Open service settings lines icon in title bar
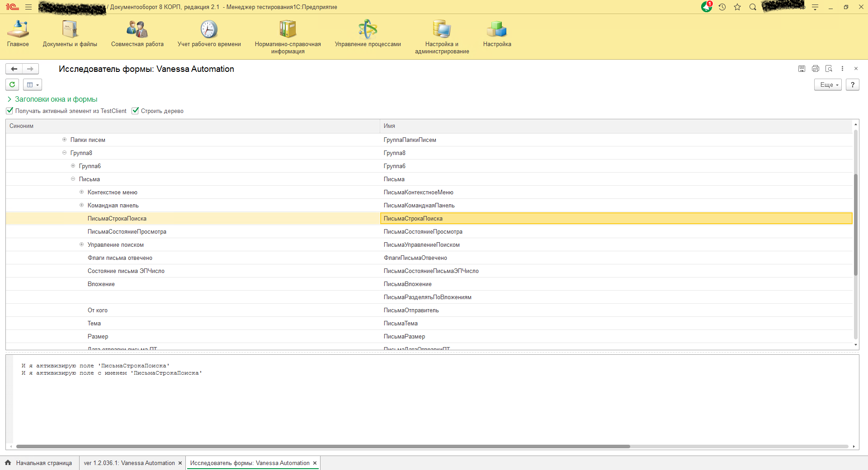The width and height of the screenshot is (868, 470). (x=815, y=7)
